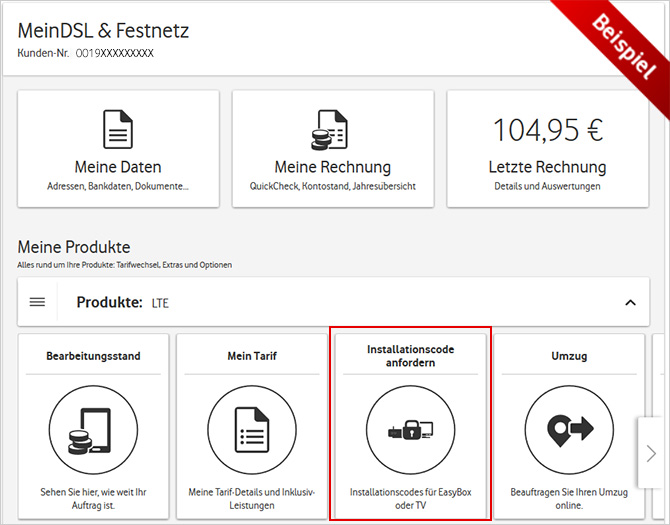The image size is (670, 525).
Task: Click the Meine Rechnung coins icon
Action: [x=332, y=130]
